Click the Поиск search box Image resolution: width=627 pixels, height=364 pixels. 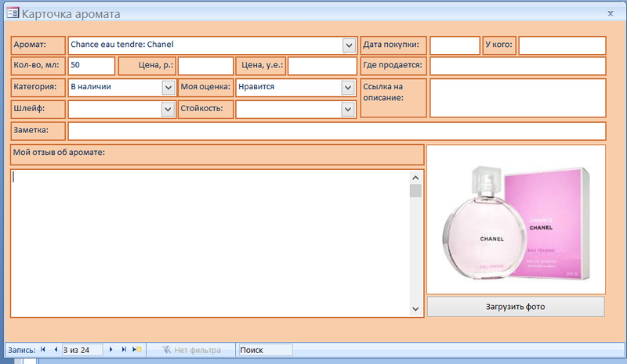tap(266, 350)
